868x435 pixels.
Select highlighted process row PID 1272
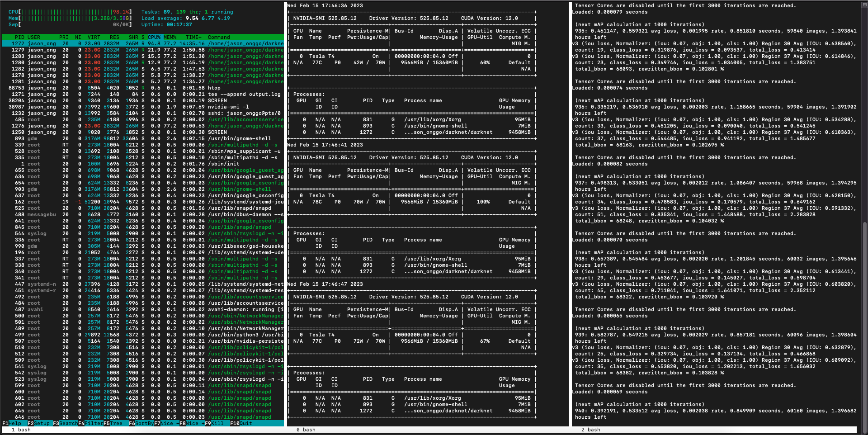click(x=143, y=43)
